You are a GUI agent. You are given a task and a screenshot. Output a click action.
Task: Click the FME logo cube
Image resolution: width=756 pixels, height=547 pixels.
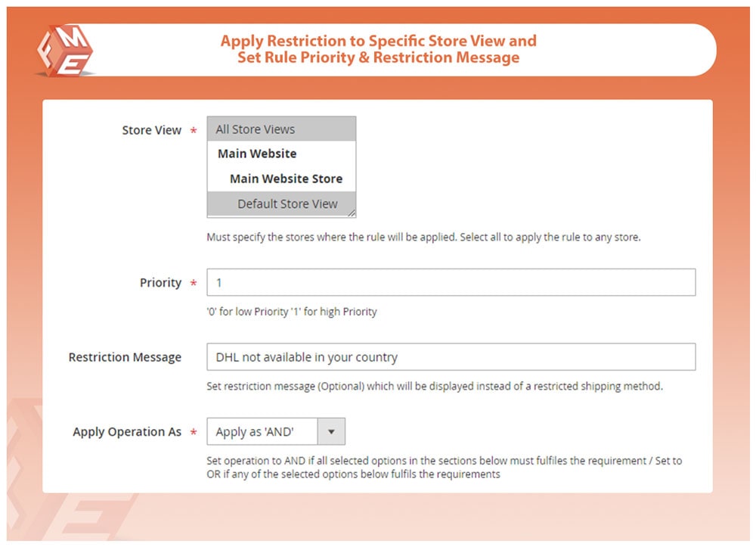click(64, 50)
